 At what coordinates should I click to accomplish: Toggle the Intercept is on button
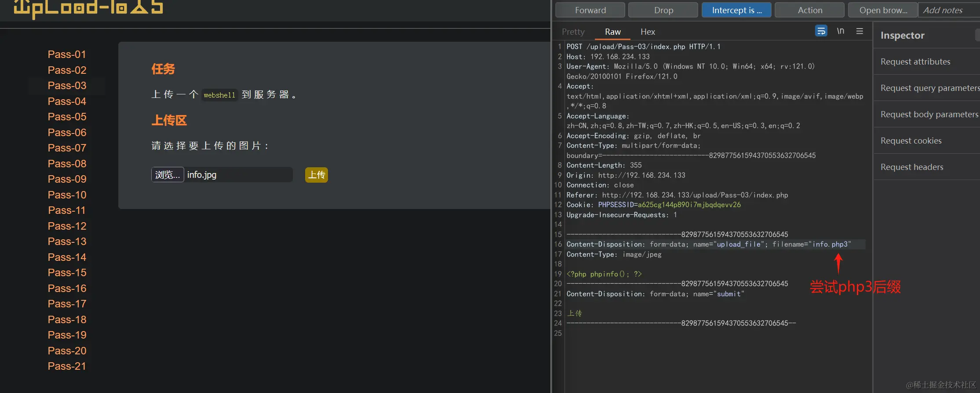736,10
